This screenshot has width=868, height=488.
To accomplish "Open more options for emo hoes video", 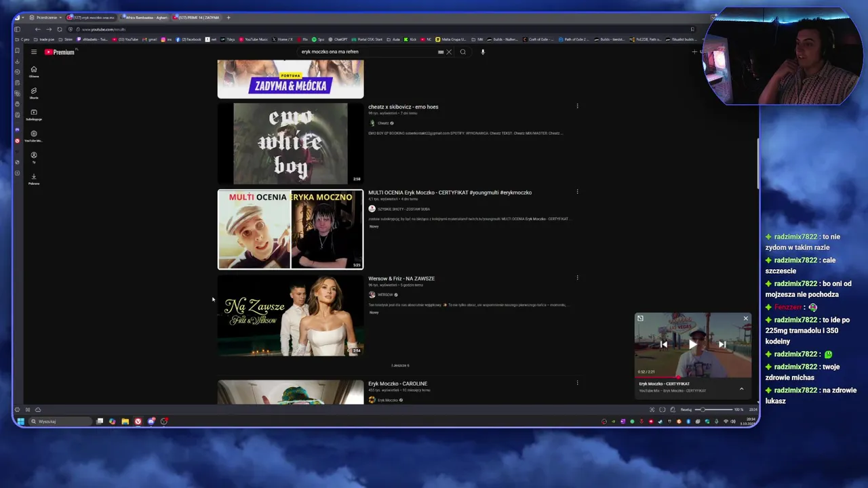I will click(577, 106).
